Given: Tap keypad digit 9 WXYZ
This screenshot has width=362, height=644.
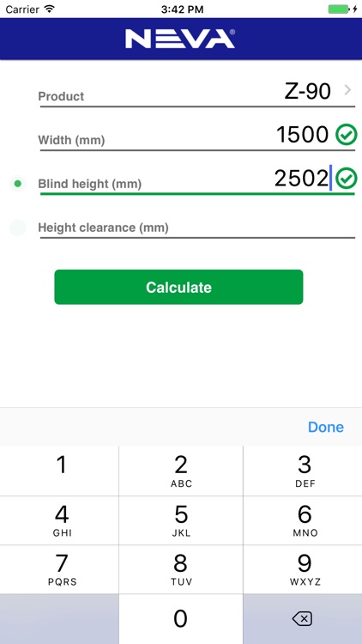Looking at the screenshot, I should tap(303, 569).
